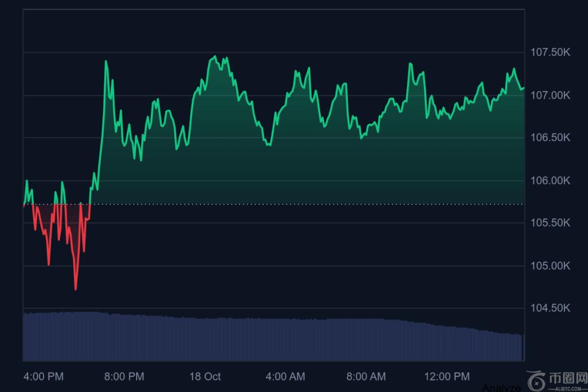Click the Analyze text at bottom
Viewport: 588px width, 392px height.
coord(501,387)
